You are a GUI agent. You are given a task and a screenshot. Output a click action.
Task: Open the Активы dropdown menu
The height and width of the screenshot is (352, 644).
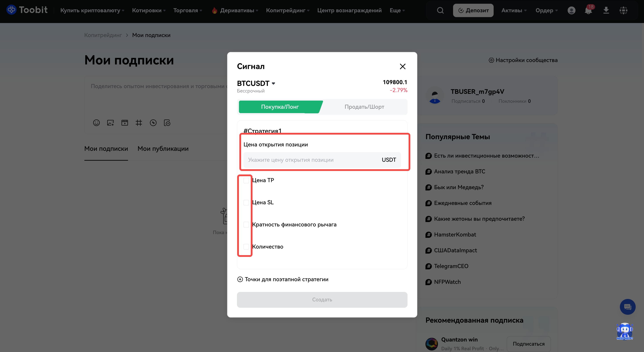514,10
